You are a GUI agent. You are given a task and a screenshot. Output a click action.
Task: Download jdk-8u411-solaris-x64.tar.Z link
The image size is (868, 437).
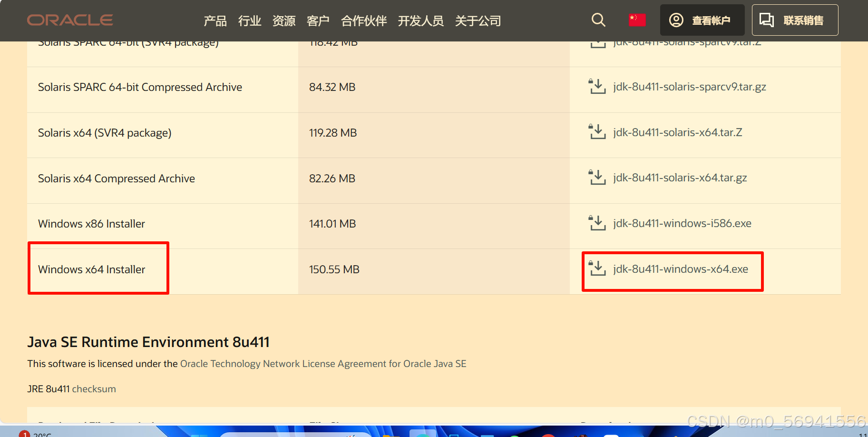tap(678, 132)
